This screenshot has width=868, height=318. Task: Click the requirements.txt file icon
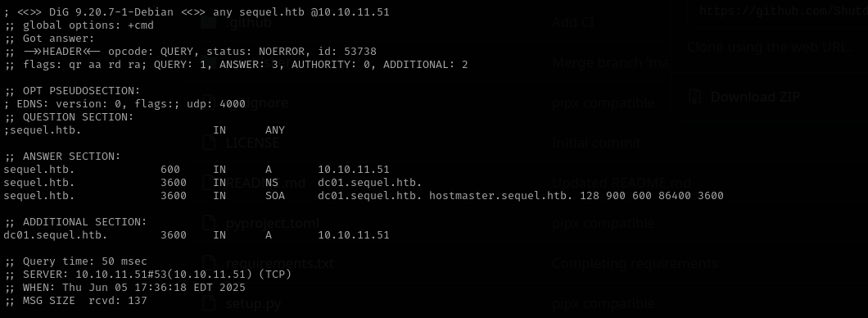click(209, 262)
